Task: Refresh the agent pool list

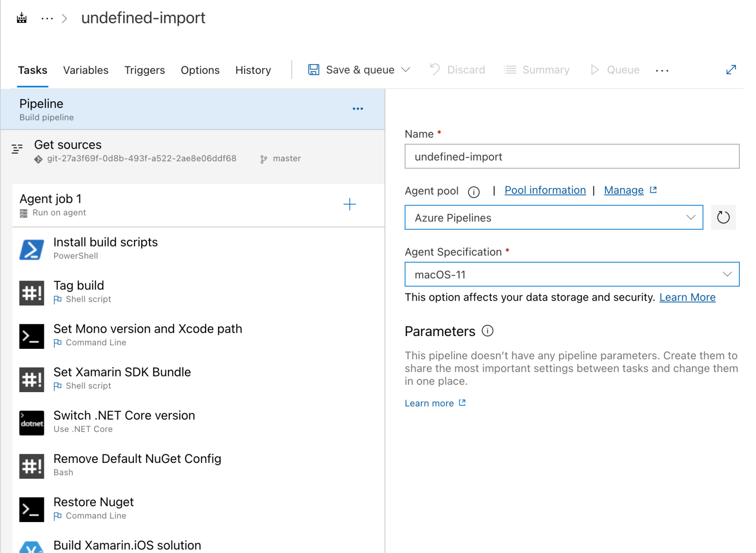Action: 723,217
